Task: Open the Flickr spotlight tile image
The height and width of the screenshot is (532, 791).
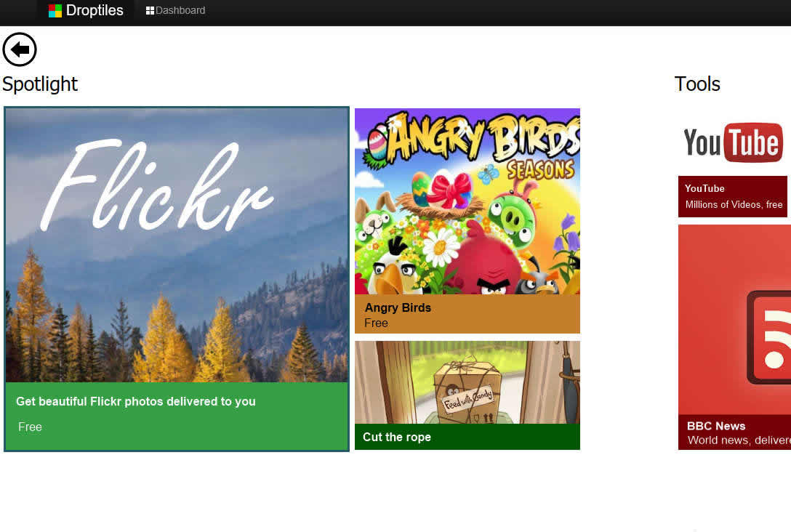Action: (177, 245)
